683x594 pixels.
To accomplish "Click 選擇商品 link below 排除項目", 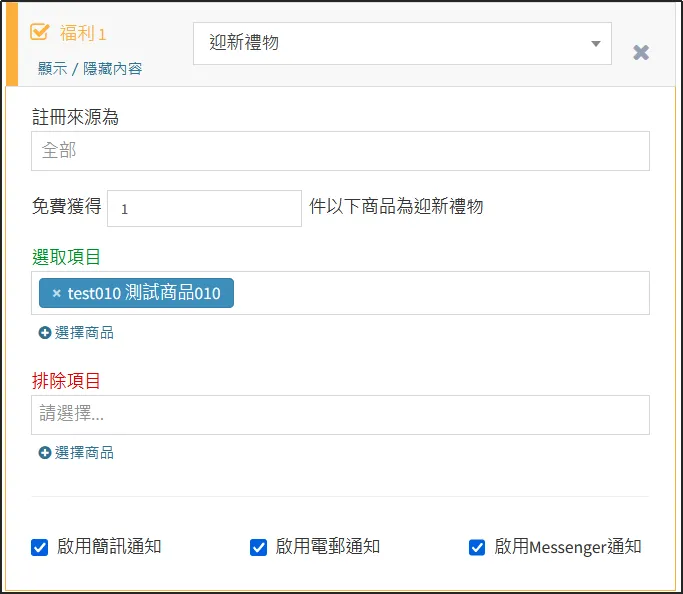I will (x=84, y=453).
